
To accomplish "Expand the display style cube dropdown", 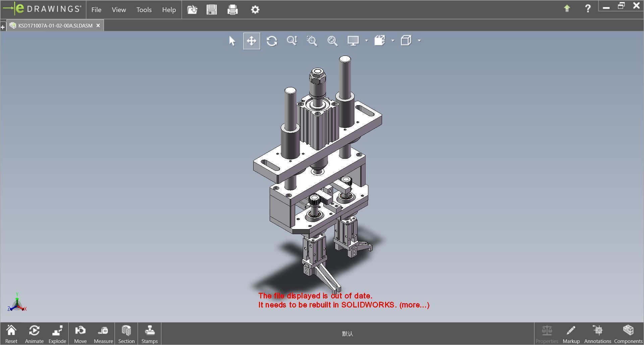I will 419,41.
